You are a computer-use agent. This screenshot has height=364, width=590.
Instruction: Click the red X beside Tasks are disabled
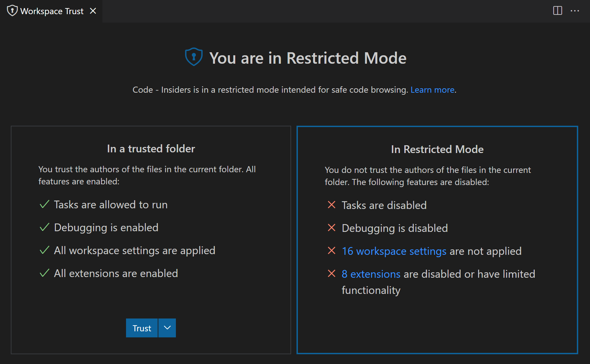point(332,205)
